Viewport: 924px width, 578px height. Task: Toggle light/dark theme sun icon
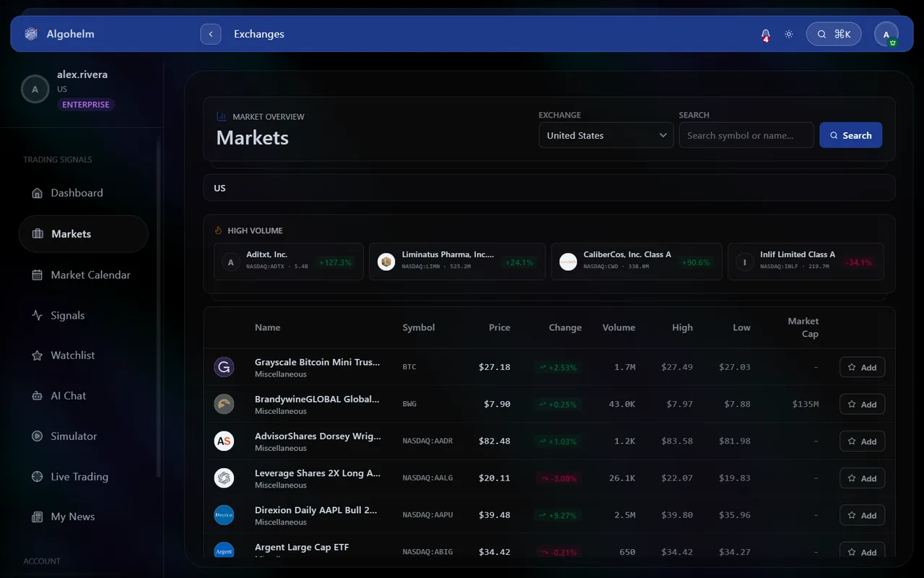(x=789, y=34)
